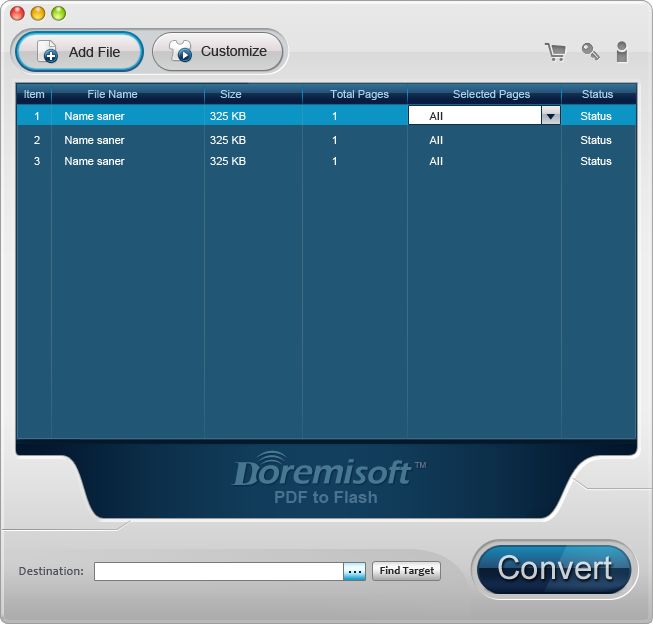Screen dimensions: 653x627
Task: Click the All combo box in row 1
Action: [x=484, y=116]
